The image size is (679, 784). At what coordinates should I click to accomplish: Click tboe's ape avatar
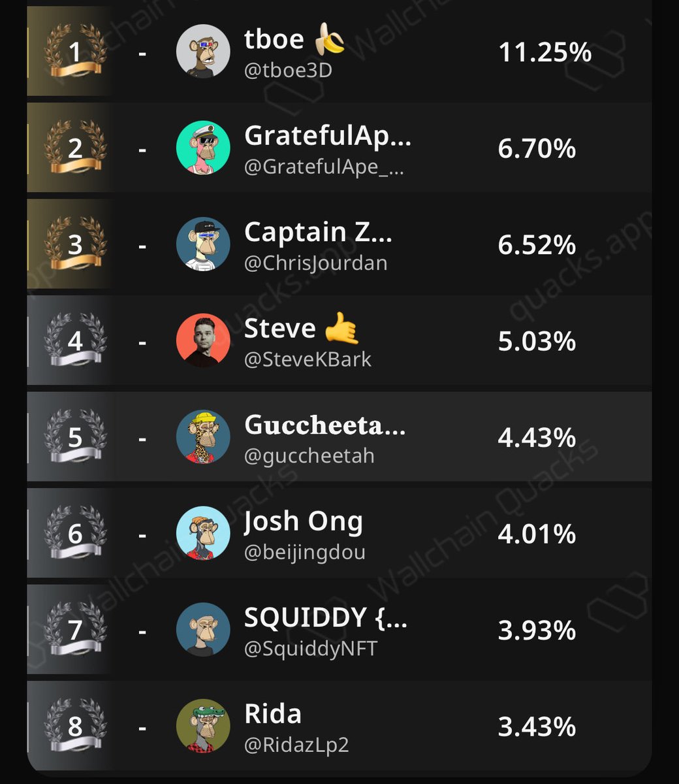pyautogui.click(x=203, y=52)
